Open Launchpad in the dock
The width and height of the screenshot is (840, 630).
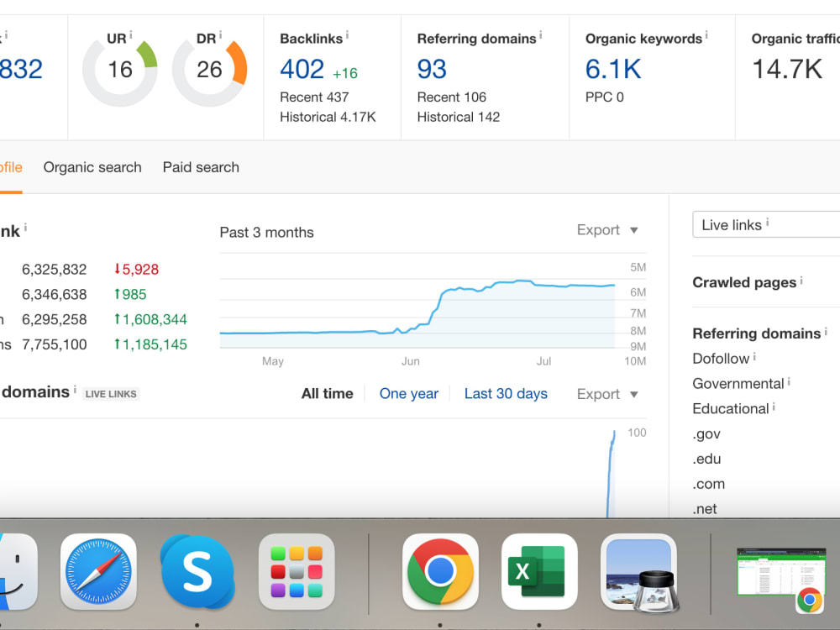297,571
